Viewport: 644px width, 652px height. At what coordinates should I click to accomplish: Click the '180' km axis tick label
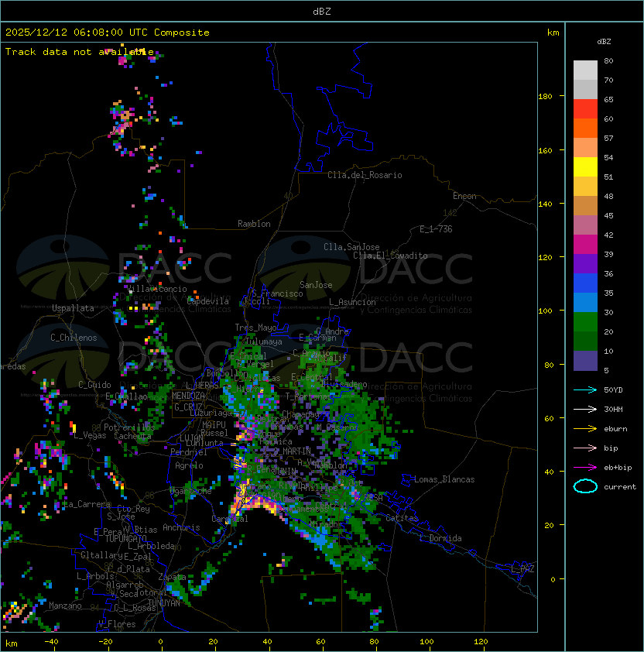[x=545, y=97]
